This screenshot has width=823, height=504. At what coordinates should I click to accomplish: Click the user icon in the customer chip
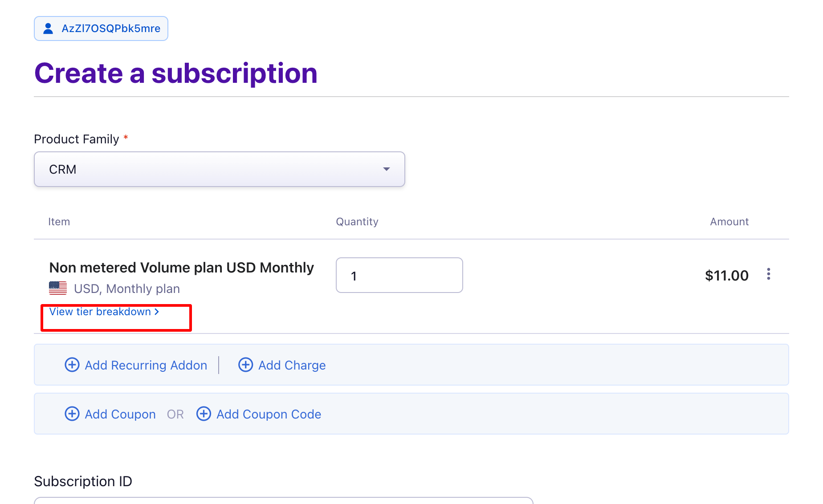tap(48, 28)
